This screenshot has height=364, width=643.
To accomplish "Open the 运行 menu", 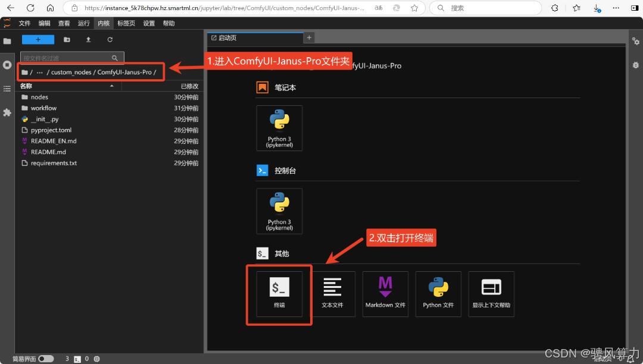I will click(x=84, y=23).
